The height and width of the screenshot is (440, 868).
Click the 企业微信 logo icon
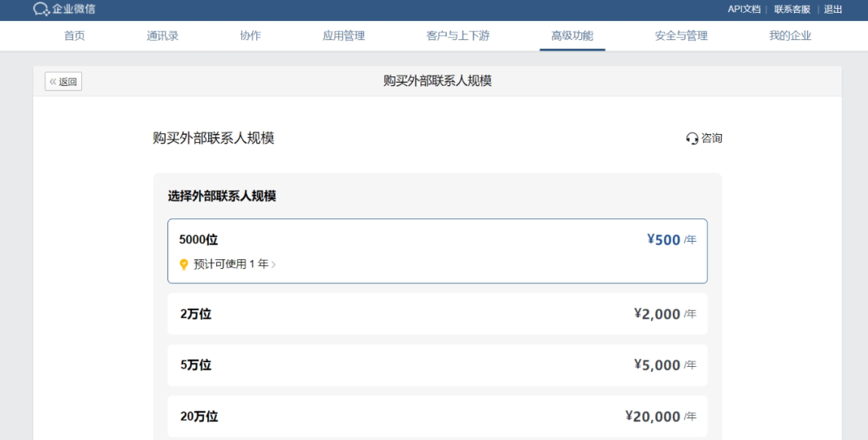(41, 9)
